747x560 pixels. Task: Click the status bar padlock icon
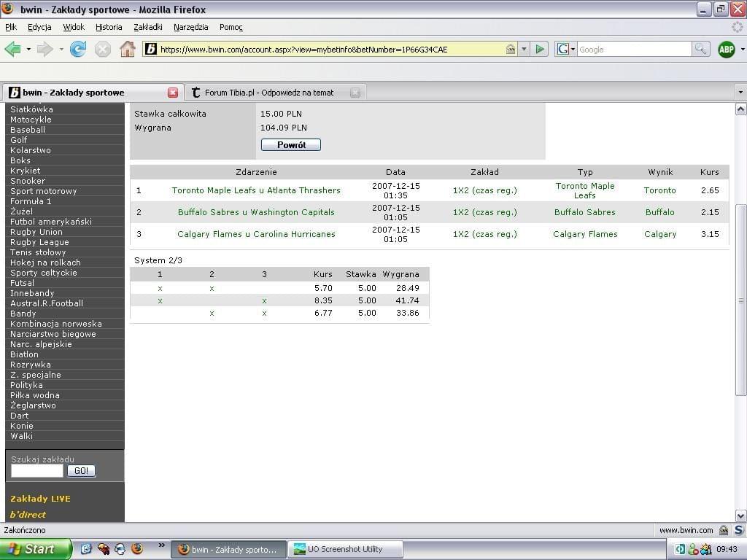(x=723, y=530)
